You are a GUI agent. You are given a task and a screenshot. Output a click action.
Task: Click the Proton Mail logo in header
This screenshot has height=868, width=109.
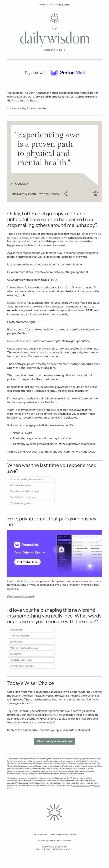tap(68, 72)
